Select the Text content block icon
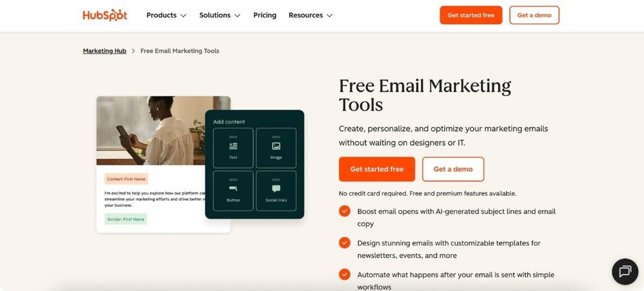Screen dimensions: 644x291 coord(233,146)
